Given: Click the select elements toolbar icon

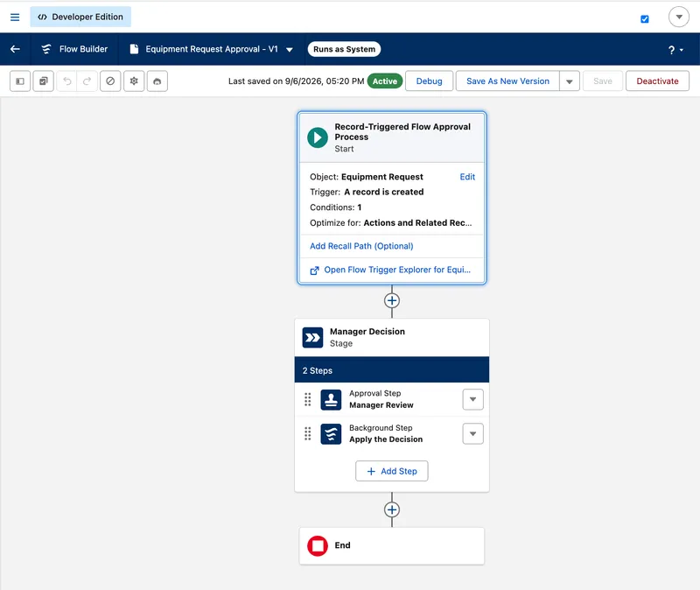Looking at the screenshot, I should click(43, 81).
